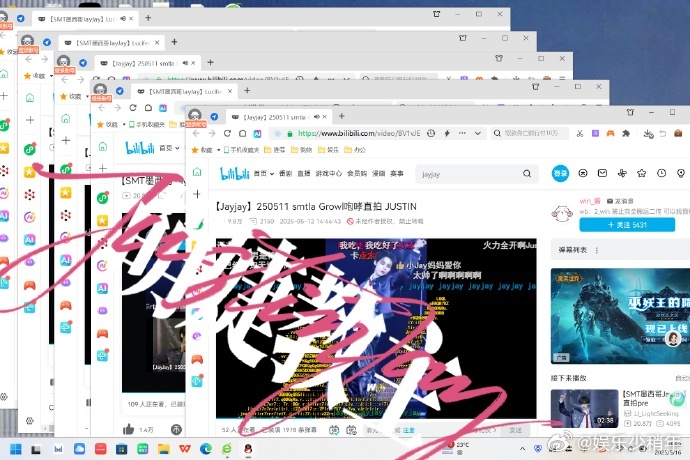690x460 pixels.
Task: Select the SMT墨西哥 tab in second-from-front window
Action: click(184, 92)
